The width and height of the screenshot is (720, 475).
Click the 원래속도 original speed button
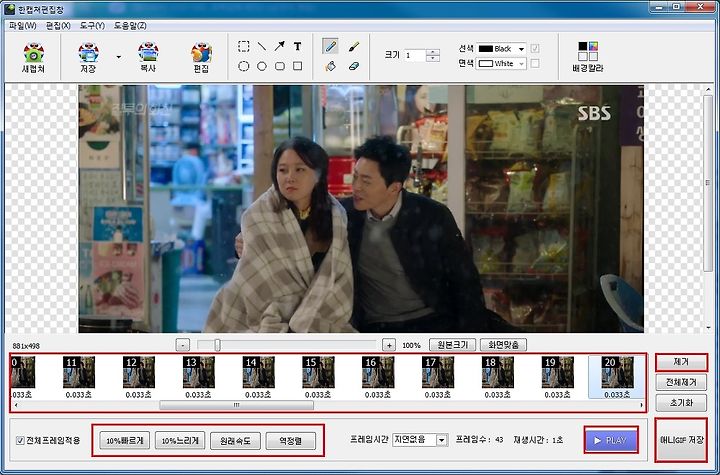coord(235,441)
